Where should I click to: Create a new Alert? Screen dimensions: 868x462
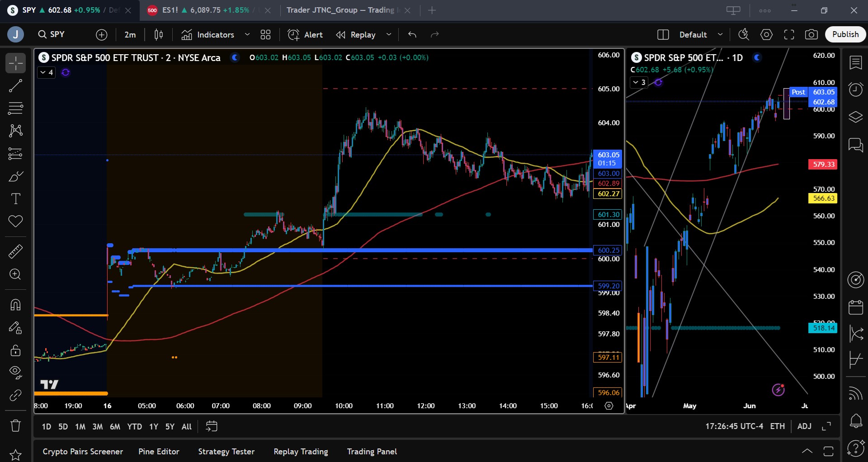click(x=305, y=34)
